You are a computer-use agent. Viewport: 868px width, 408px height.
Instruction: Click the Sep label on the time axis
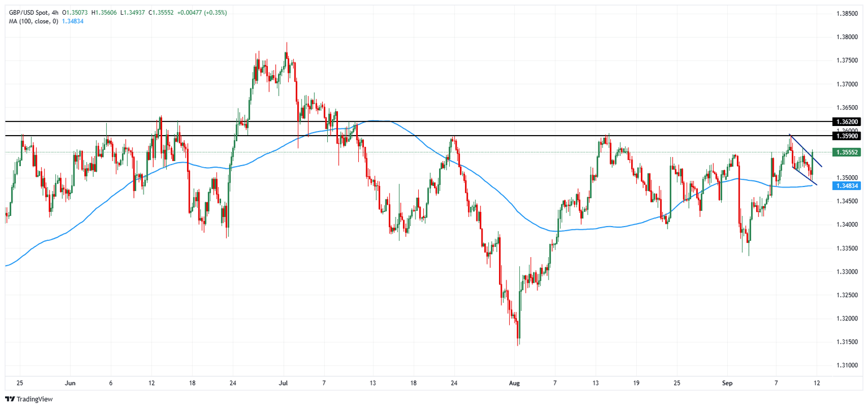click(x=727, y=383)
